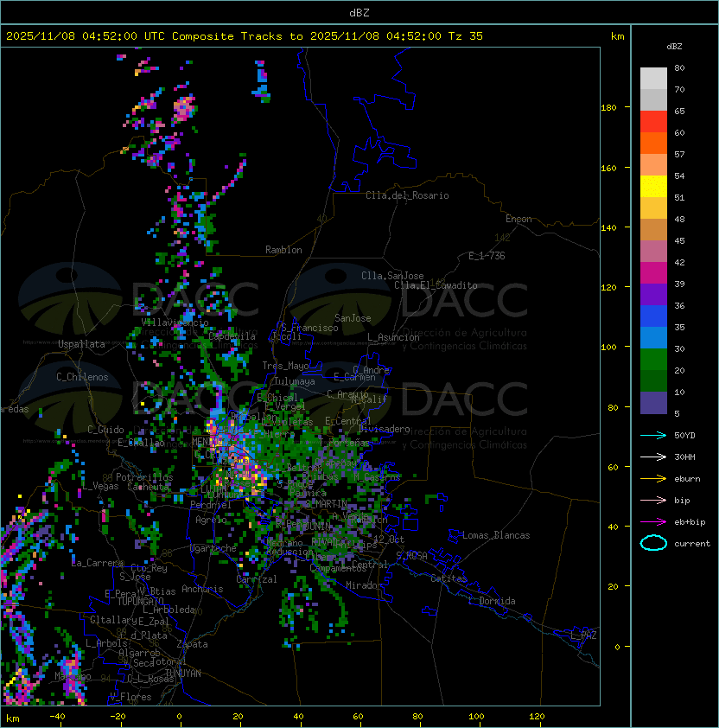Click the 'V_Flores' map label
This screenshot has height=728, width=719.
(130, 697)
